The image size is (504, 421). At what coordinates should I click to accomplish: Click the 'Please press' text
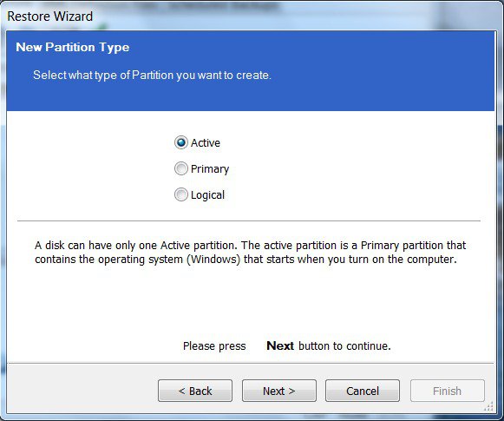pos(214,346)
